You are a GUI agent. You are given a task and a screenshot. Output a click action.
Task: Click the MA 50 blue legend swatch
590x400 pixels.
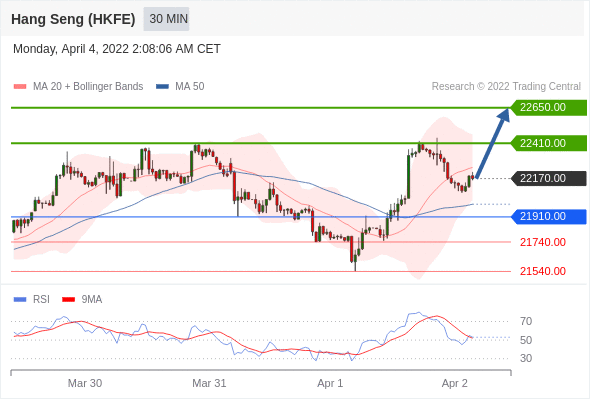point(162,87)
